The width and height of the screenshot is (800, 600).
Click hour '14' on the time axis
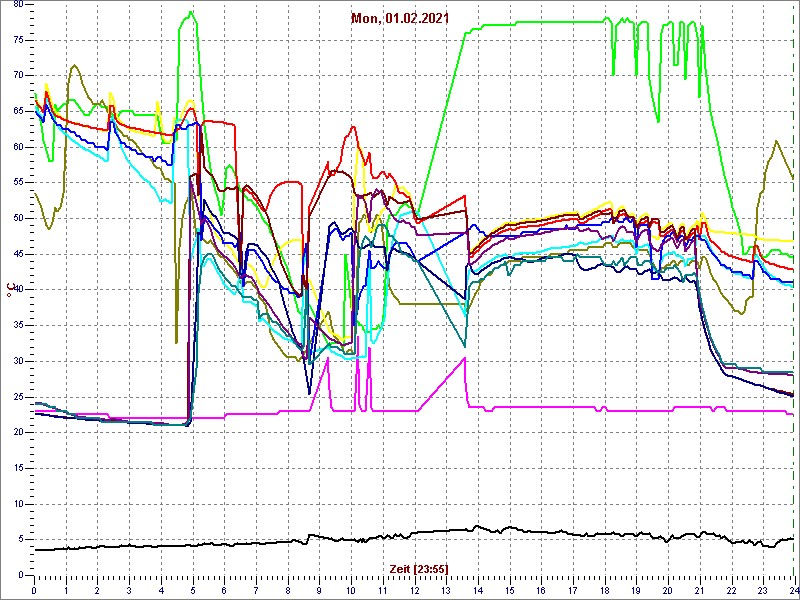click(x=478, y=590)
